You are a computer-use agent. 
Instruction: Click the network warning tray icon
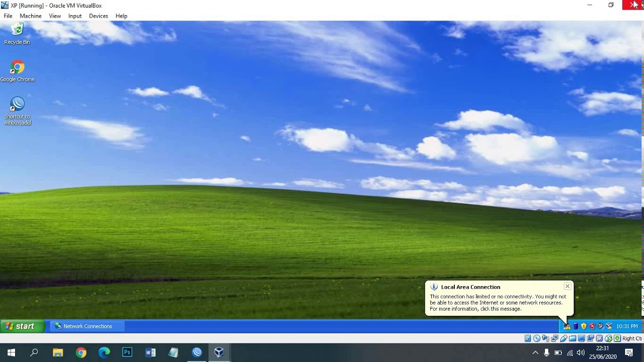[x=567, y=326]
